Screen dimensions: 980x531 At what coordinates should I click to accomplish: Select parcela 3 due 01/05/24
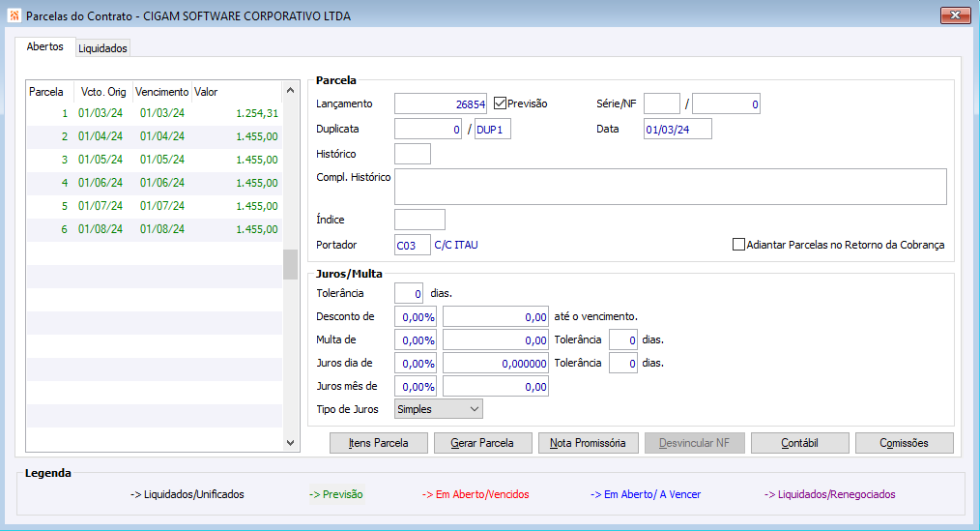155,160
